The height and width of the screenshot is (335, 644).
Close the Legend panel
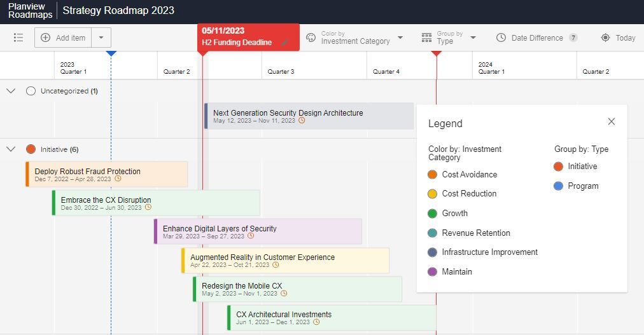coord(611,121)
